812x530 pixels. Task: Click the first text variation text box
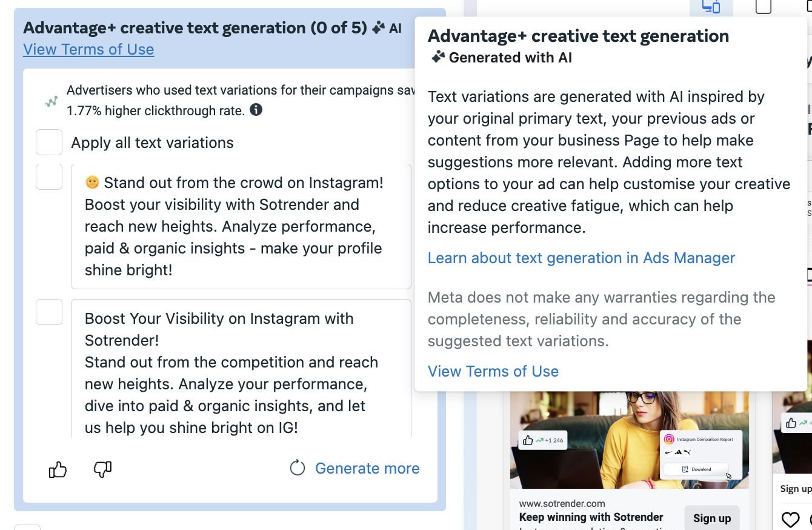tap(241, 226)
